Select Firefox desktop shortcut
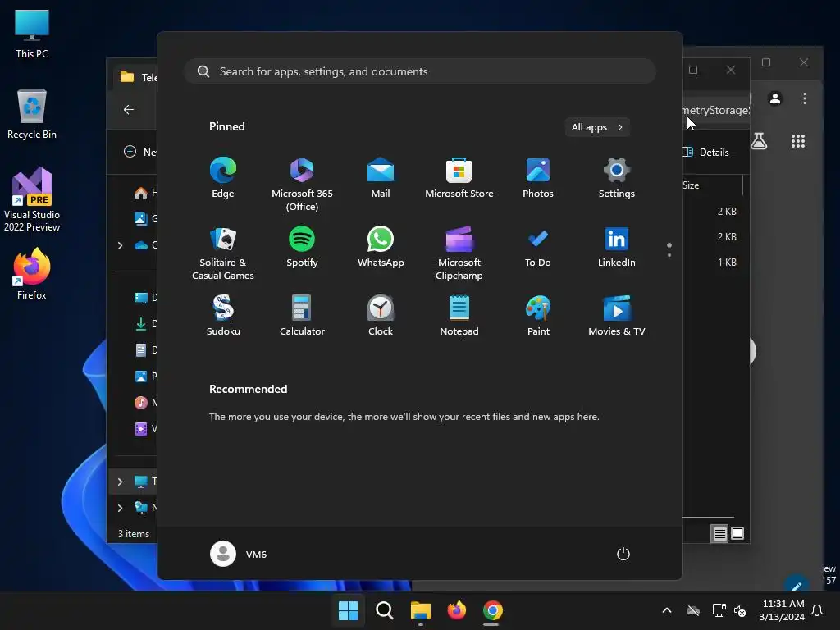This screenshot has height=630, width=840. tap(32, 274)
